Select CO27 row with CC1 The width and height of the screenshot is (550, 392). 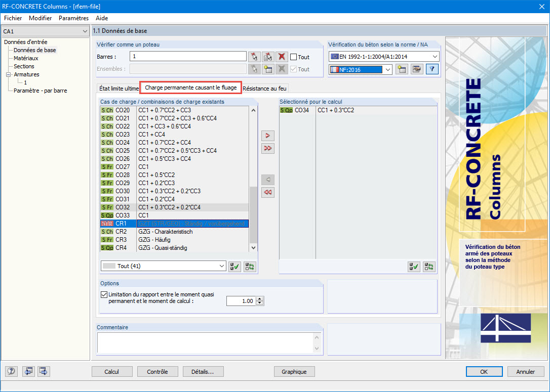[x=174, y=167]
